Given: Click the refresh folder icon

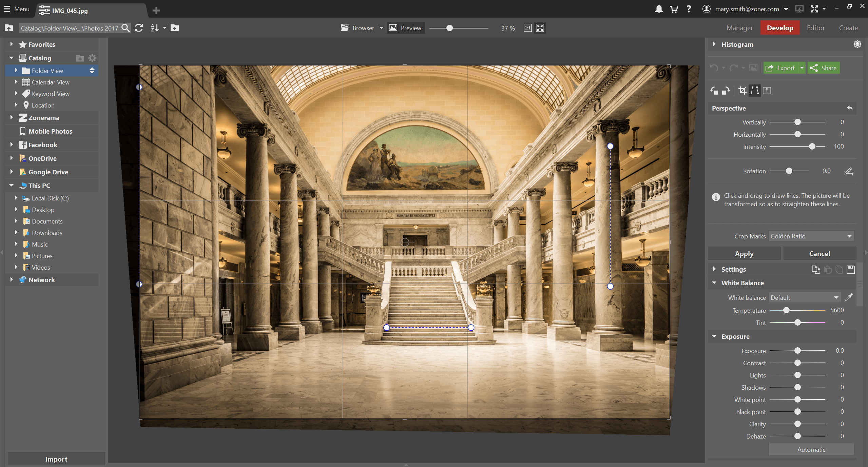Looking at the screenshot, I should [138, 28].
